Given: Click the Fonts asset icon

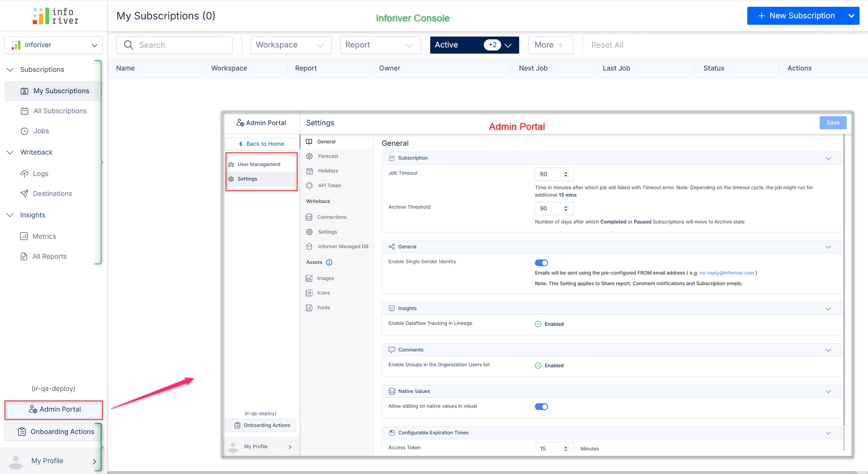Looking at the screenshot, I should click(309, 307).
